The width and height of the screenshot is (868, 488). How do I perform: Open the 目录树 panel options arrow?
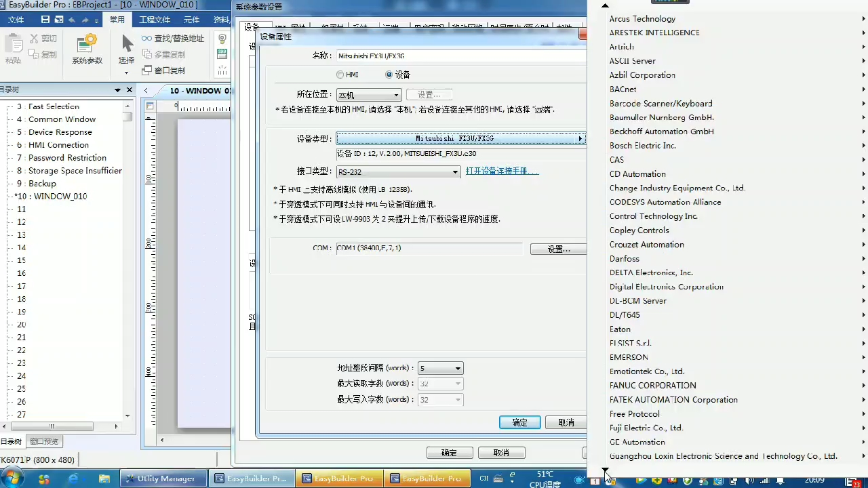point(116,90)
